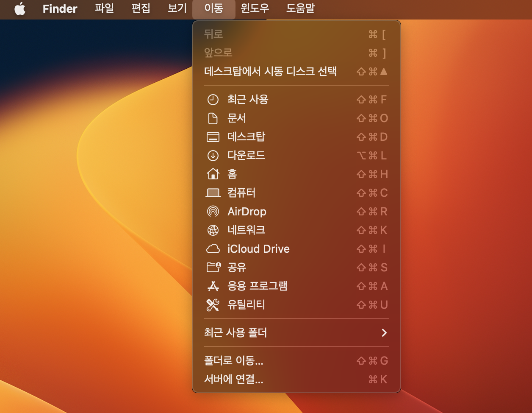Open AirDrop from the Go menu
The width and height of the screenshot is (532, 413).
coord(248,212)
